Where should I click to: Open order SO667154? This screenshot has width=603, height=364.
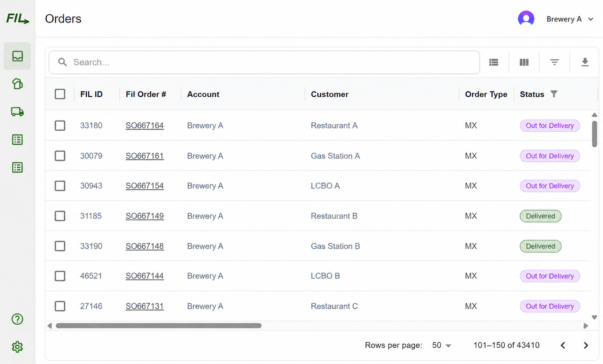[x=145, y=186]
